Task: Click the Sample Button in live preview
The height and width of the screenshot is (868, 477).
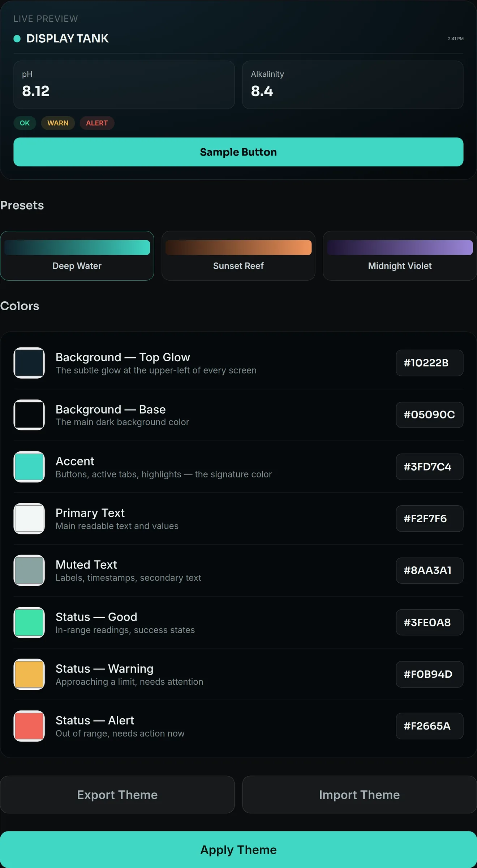Action: tap(239, 152)
